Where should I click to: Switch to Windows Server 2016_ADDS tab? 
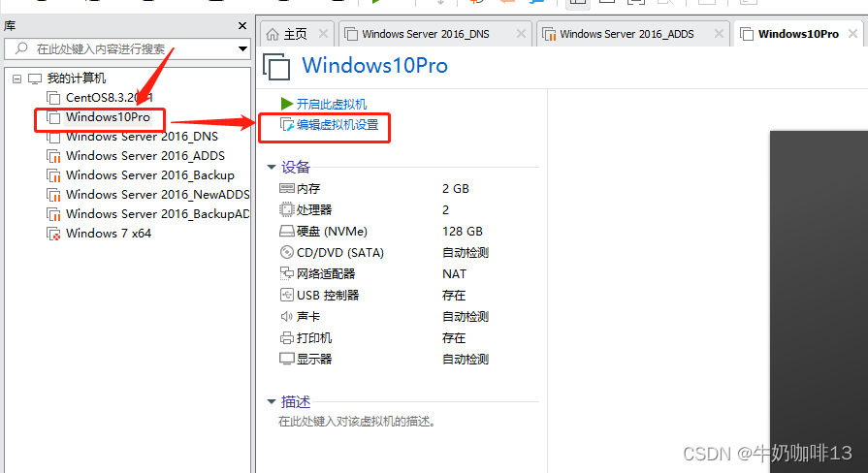[627, 34]
